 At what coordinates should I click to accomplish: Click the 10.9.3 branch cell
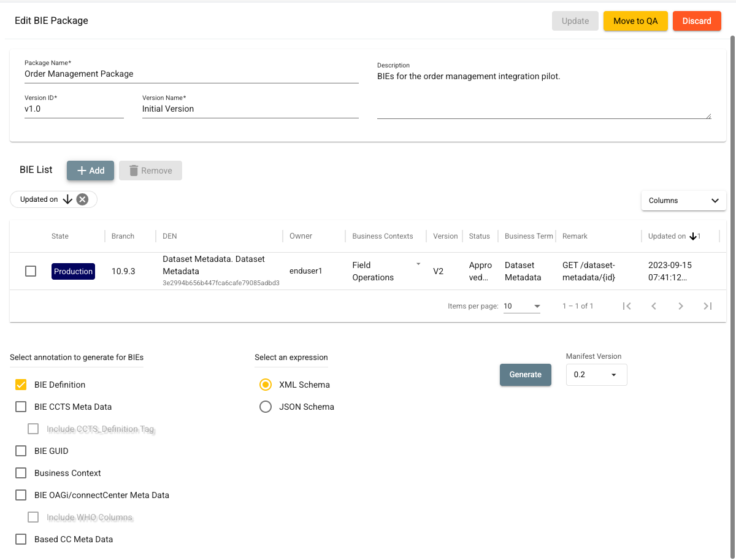tap(123, 271)
